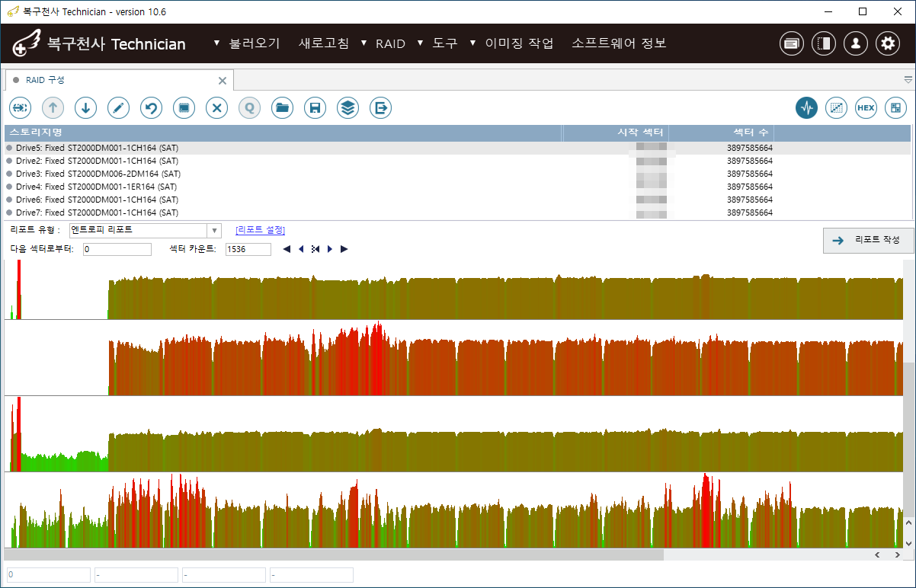The height and width of the screenshot is (588, 916).
Task: Click the 새로고침 menu item
Action: click(x=324, y=43)
